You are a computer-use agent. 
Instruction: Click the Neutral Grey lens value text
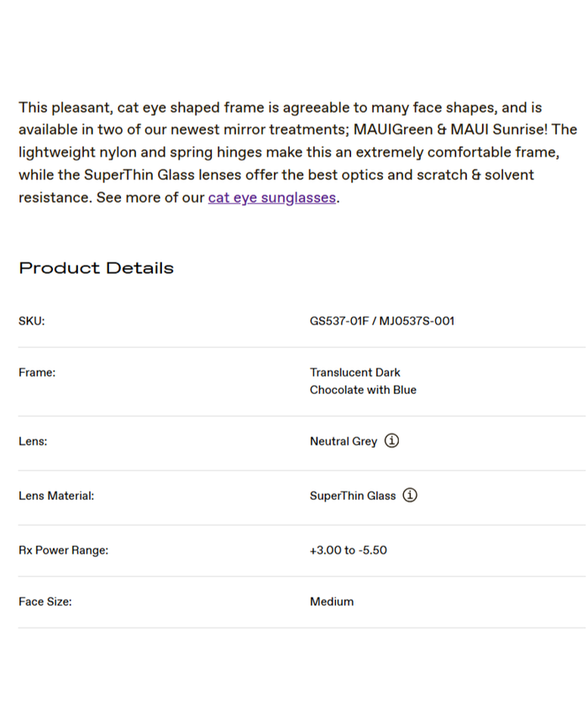click(x=344, y=441)
